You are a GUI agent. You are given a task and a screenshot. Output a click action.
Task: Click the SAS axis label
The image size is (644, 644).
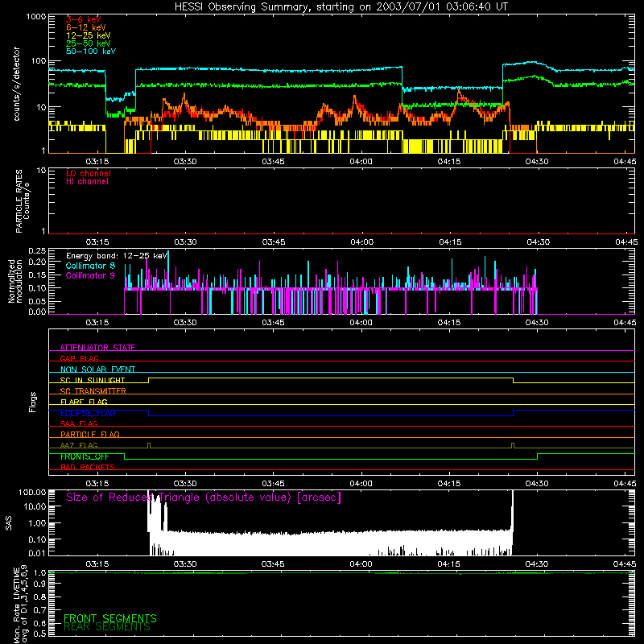[x=9, y=523]
